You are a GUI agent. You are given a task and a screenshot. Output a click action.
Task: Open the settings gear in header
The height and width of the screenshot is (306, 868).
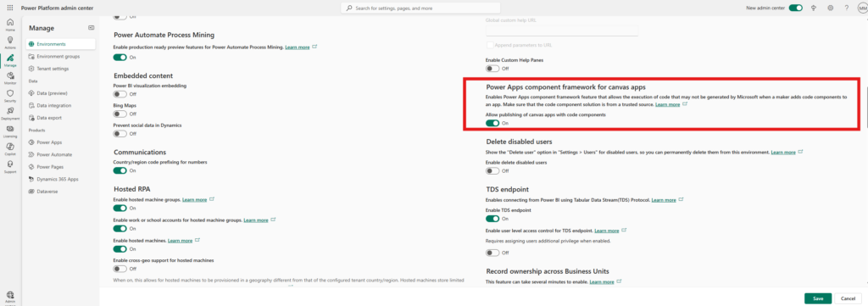pos(831,8)
